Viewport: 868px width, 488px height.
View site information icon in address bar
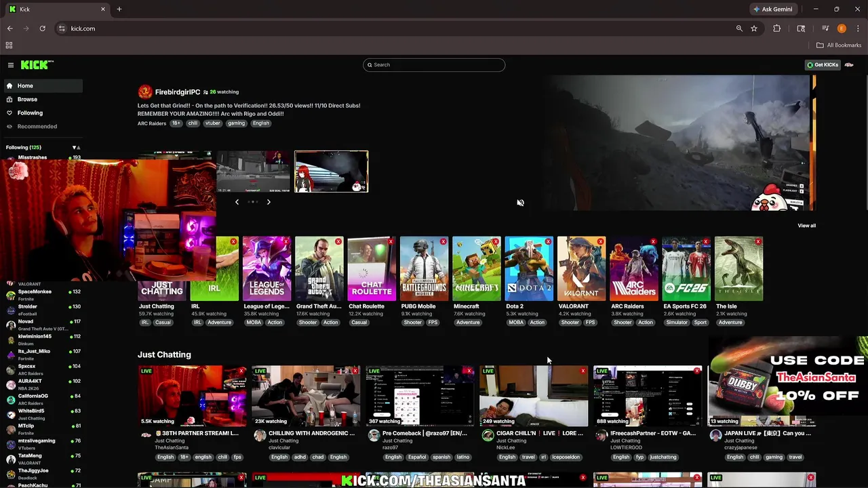(62, 28)
